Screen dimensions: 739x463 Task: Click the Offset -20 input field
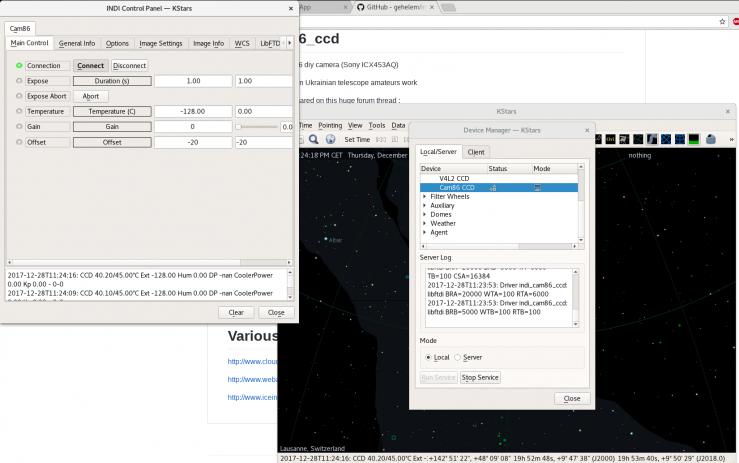[x=263, y=142]
